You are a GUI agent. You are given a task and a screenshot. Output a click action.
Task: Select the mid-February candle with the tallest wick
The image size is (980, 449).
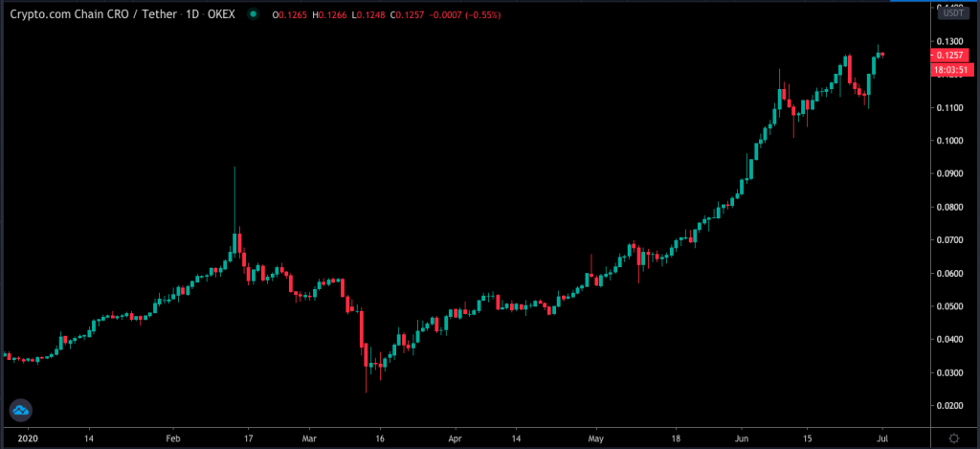[234, 213]
